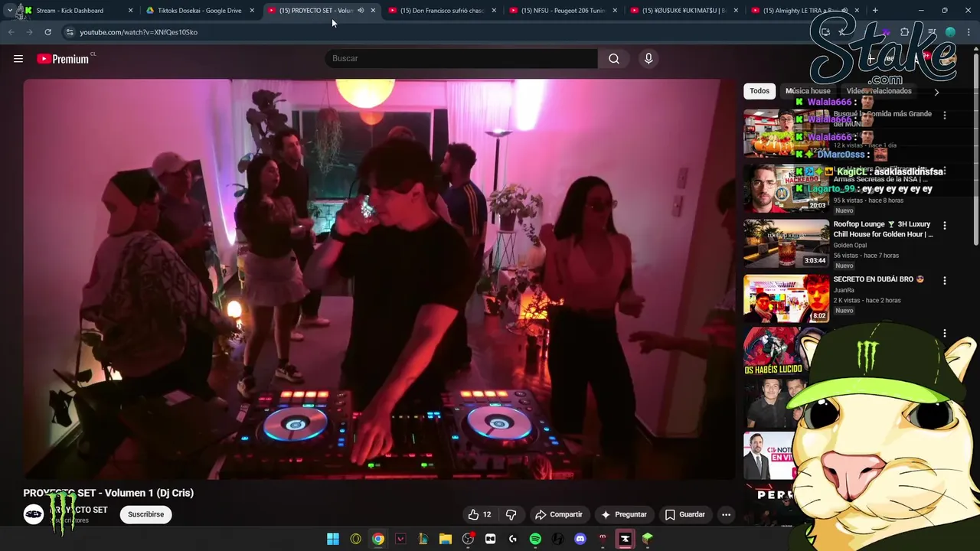Open Rooftop Lounge video thumbnail
Image resolution: width=980 pixels, height=551 pixels.
(x=786, y=243)
